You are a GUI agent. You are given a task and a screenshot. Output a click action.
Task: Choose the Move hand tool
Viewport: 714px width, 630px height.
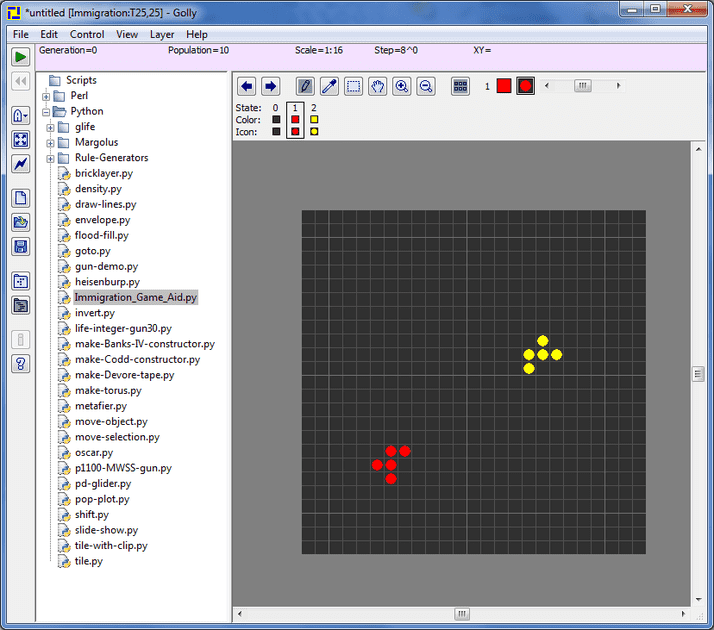click(377, 86)
